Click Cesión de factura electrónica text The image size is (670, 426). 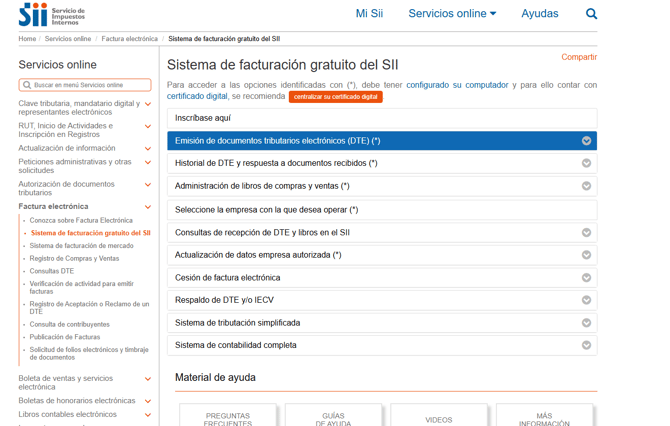pos(227,278)
